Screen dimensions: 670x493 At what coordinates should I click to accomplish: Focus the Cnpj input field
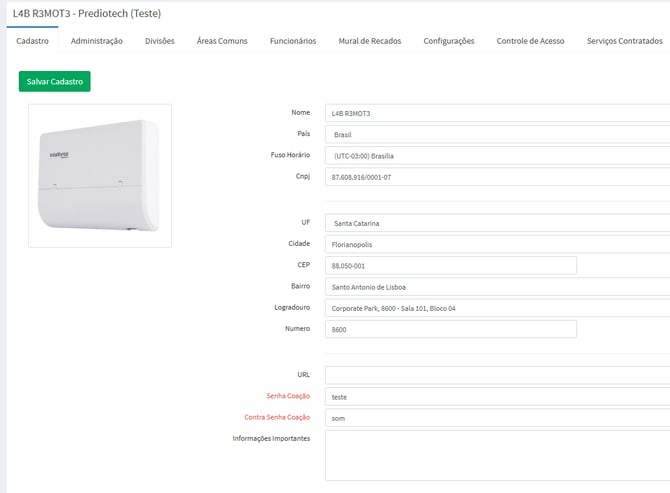point(497,177)
